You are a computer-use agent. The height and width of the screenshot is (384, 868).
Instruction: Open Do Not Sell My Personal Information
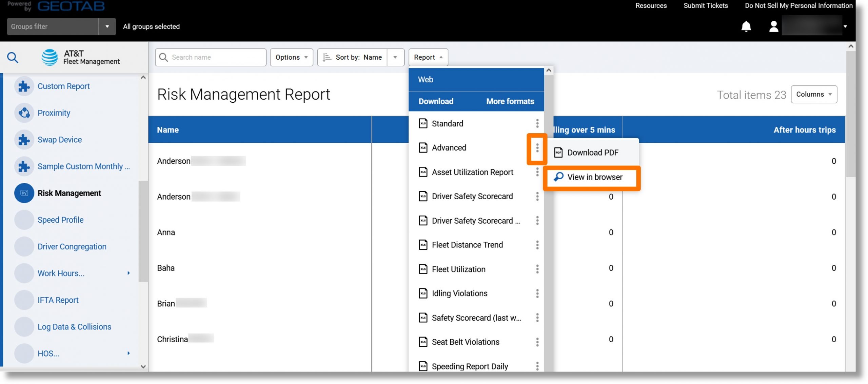coord(798,5)
